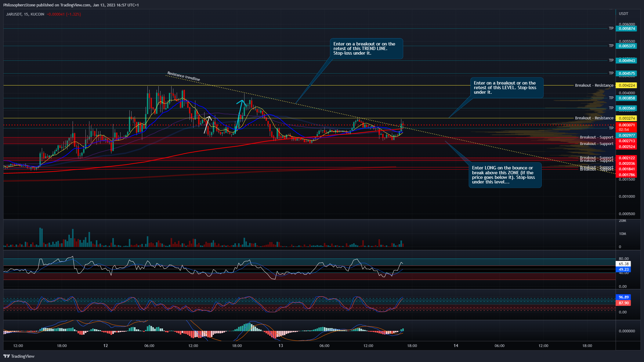Click the 10M volume axis label
This screenshot has height=362, width=644.
click(x=622, y=234)
